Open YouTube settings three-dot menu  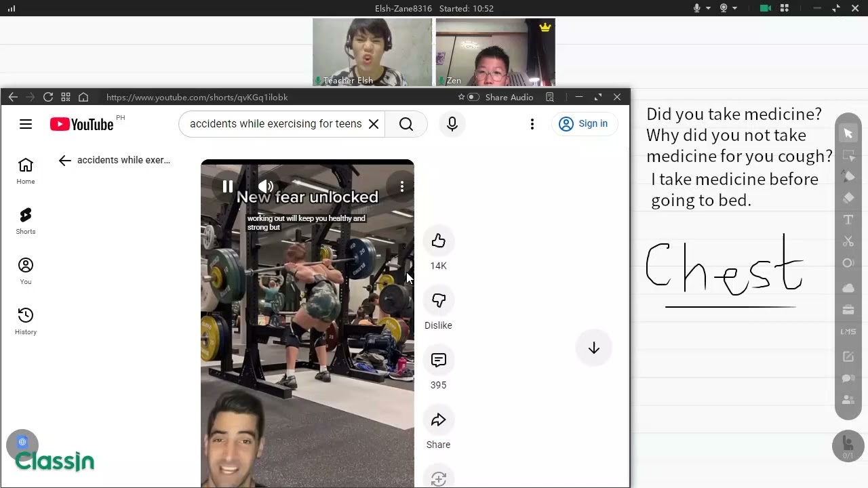click(x=532, y=123)
